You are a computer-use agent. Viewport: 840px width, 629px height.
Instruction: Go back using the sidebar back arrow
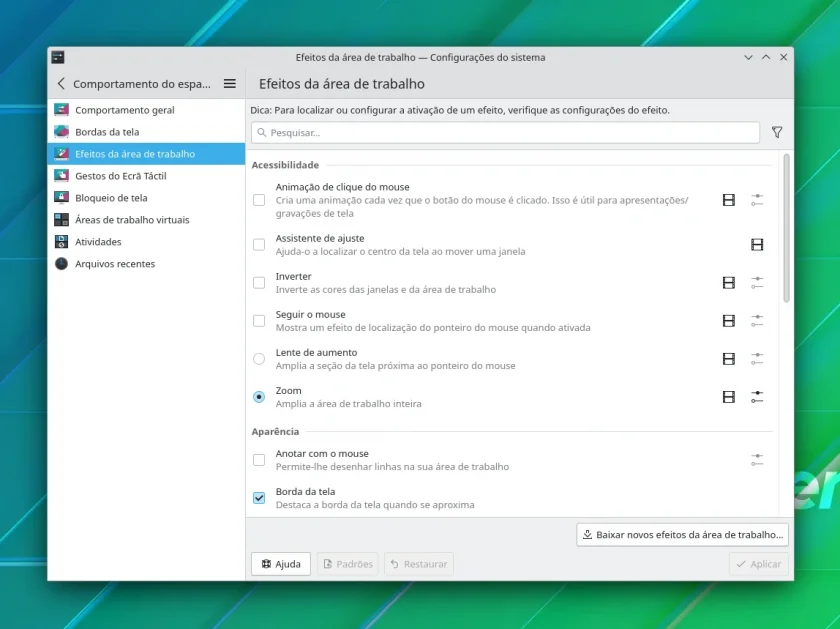[61, 84]
